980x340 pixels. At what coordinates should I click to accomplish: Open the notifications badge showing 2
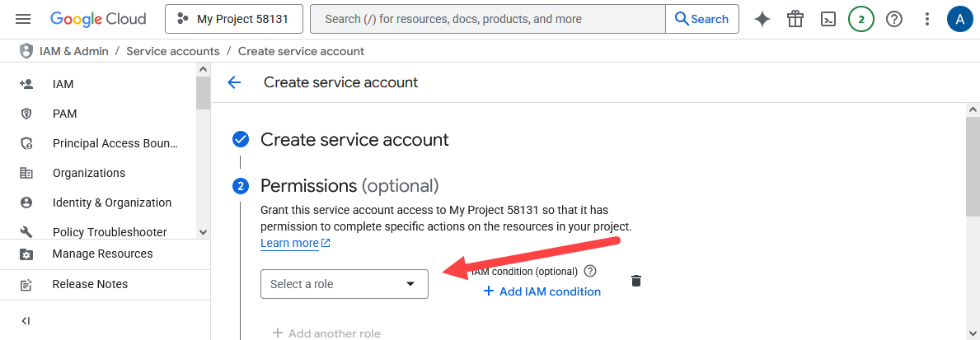tap(861, 19)
